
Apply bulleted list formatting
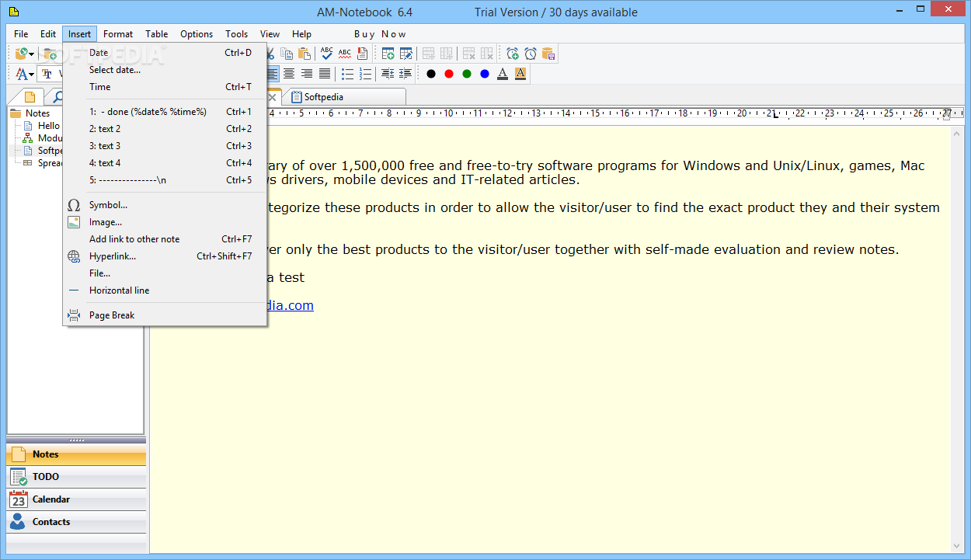tap(347, 74)
